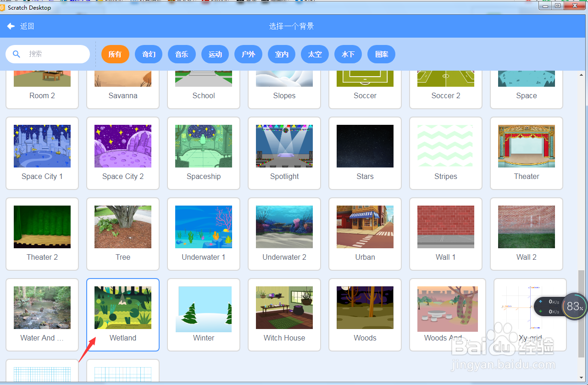Click the Scratch Desktop title icon
The image size is (588, 385).
tap(3, 8)
